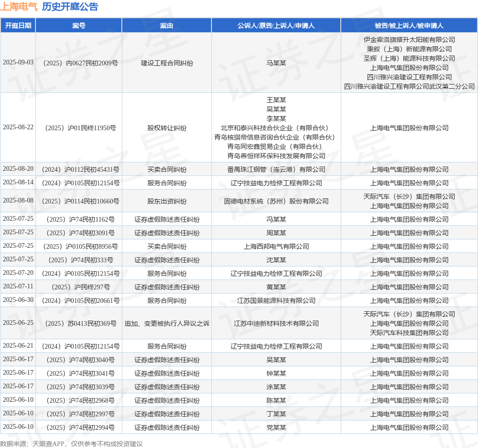Click the date 2025-08-22

(18, 127)
